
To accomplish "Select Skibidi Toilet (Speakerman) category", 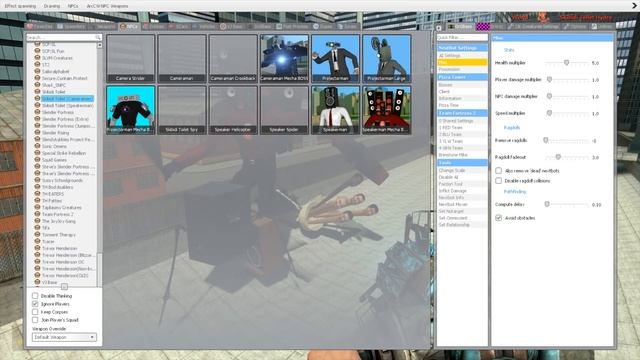I will 67,105.
